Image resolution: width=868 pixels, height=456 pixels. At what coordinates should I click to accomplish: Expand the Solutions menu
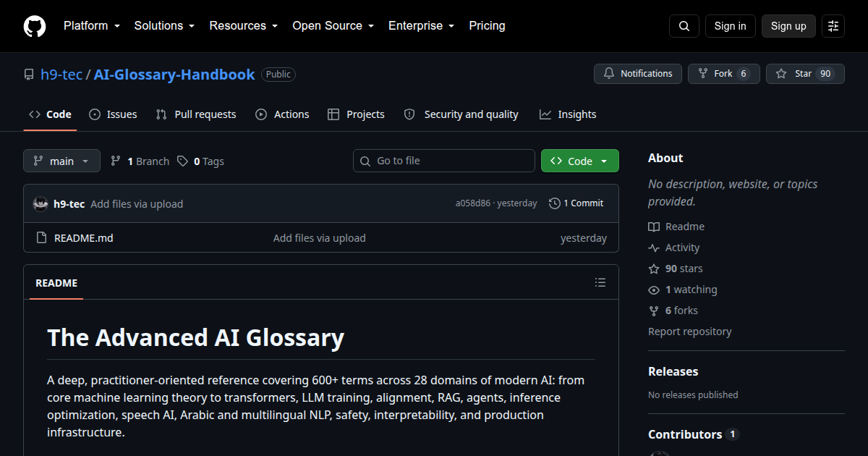point(164,26)
